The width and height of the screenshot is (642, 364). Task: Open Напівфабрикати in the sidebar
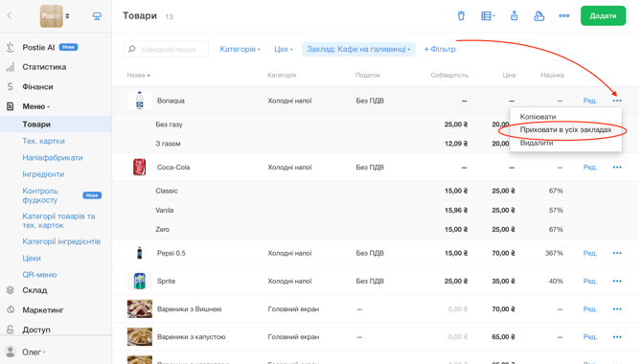click(53, 158)
